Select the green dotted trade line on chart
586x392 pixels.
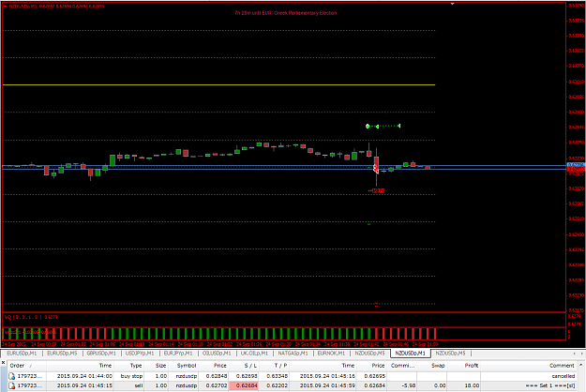click(x=383, y=126)
